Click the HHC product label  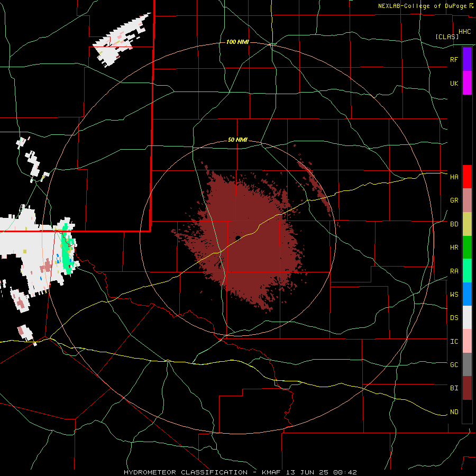tap(464, 32)
